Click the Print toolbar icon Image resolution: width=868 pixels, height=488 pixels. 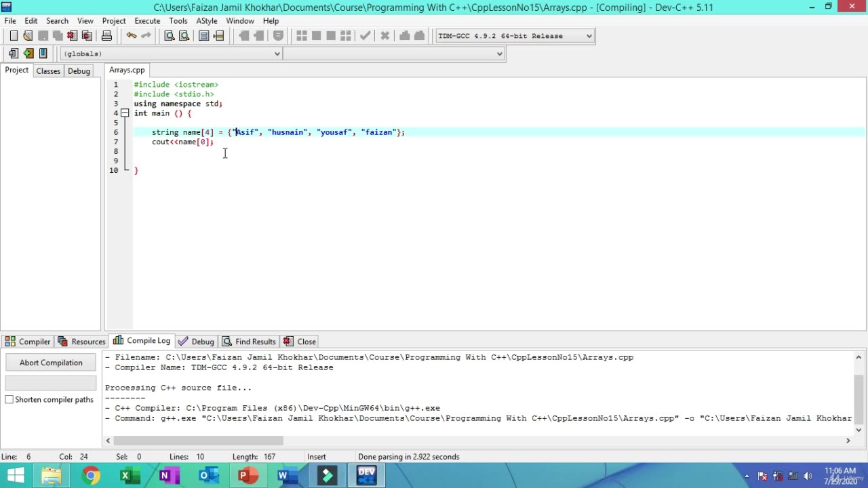[x=106, y=36]
